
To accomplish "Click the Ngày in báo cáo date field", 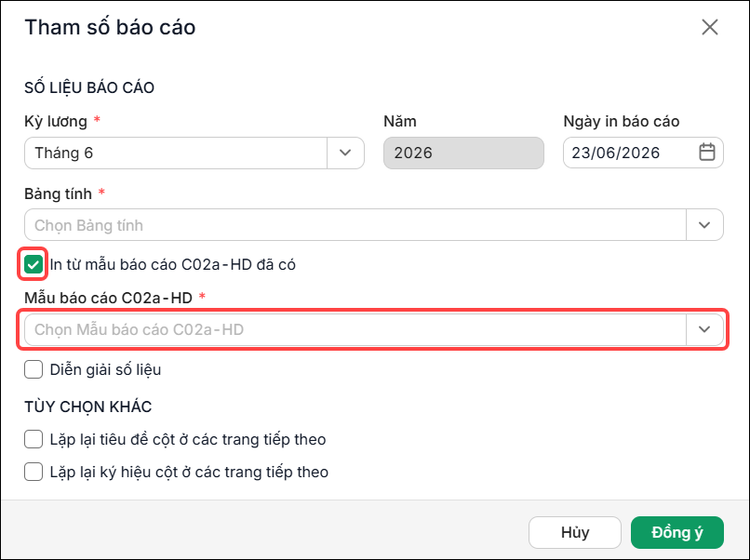I will [643, 153].
